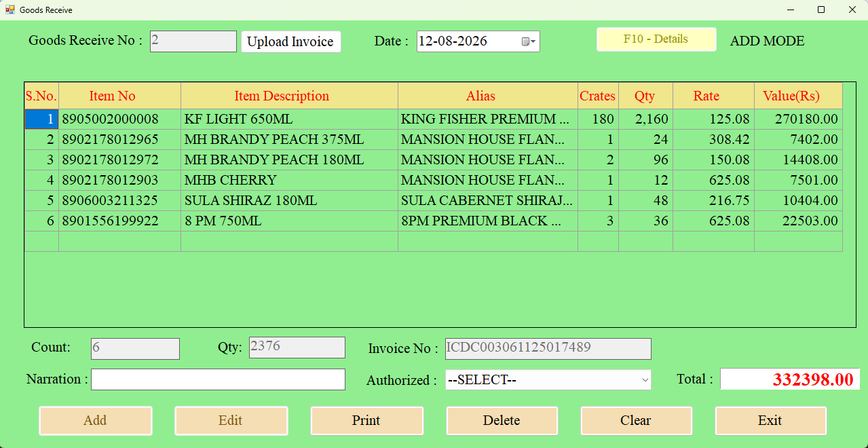
Task: Click rate cell 216.75
Action: coord(713,201)
